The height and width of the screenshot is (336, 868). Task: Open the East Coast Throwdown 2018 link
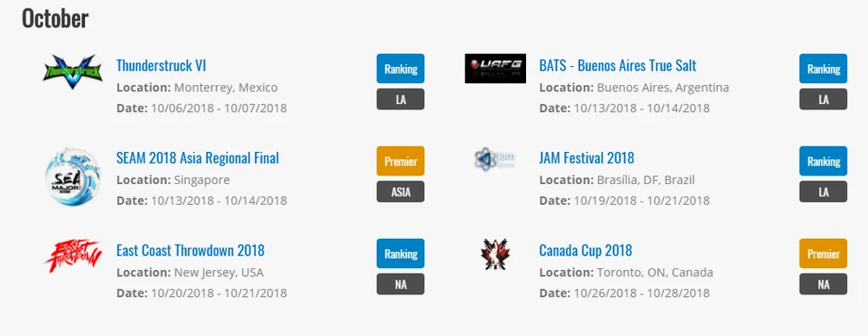(x=190, y=250)
